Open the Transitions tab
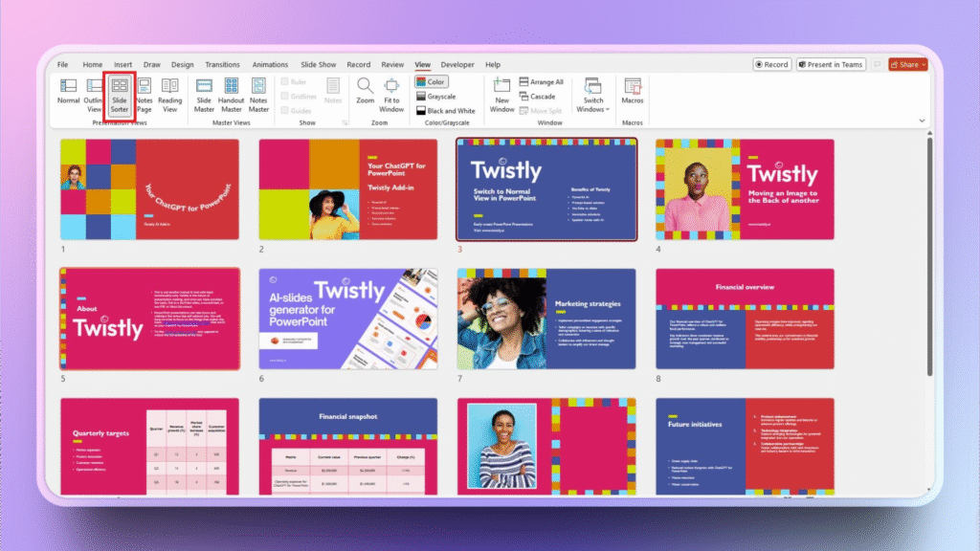 pos(222,64)
